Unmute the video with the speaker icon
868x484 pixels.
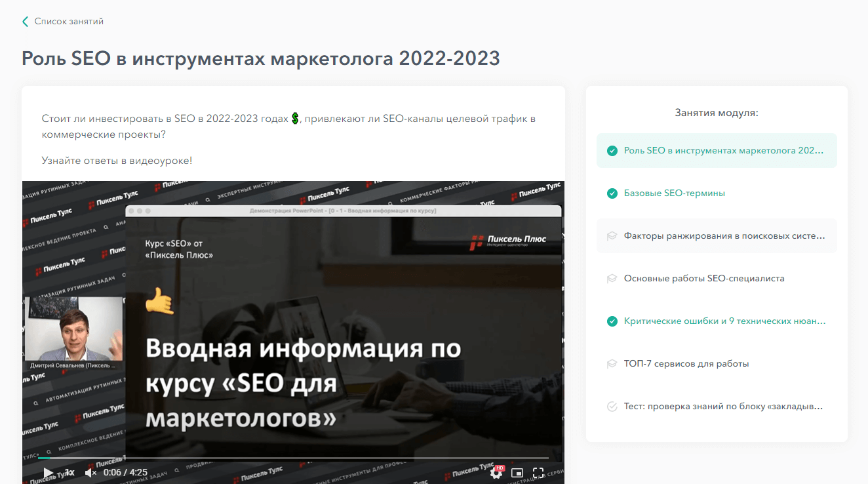(91, 472)
